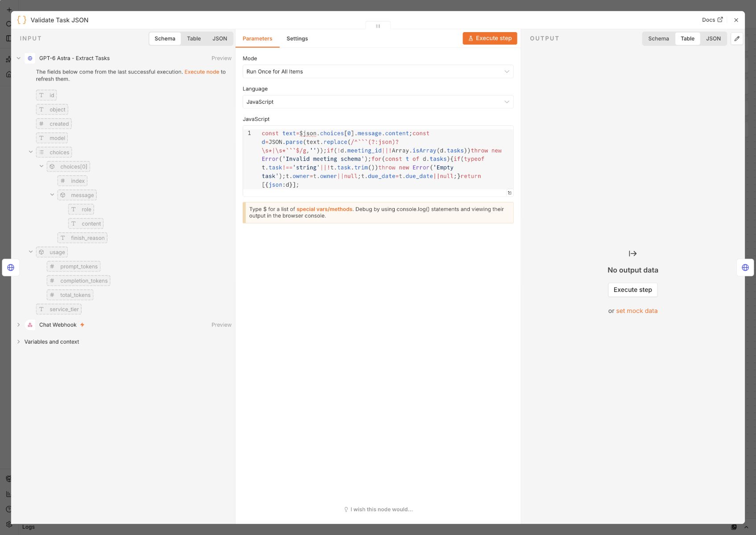Open the Language dropdown
The height and width of the screenshot is (535, 756).
378,102
